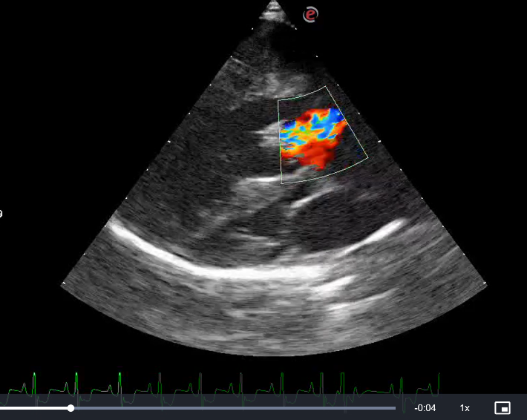527x420 pixels.
Task: Click the color Doppler flow jet
Action: pos(312,137)
